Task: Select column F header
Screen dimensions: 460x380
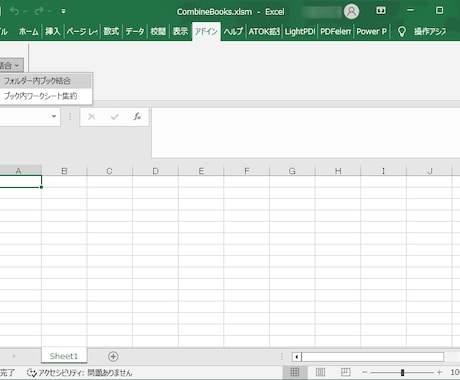Action: (x=247, y=171)
